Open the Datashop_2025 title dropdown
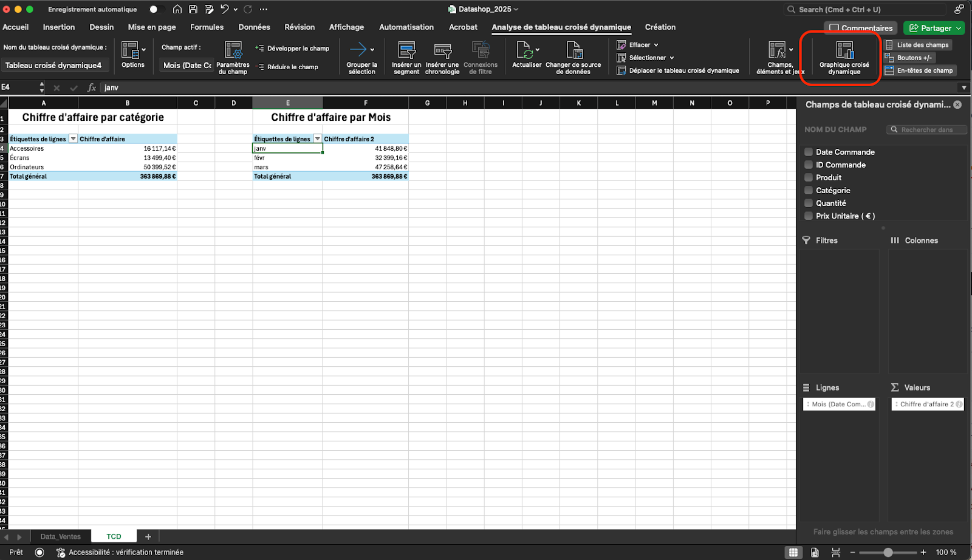The width and height of the screenshot is (972, 560). (516, 9)
